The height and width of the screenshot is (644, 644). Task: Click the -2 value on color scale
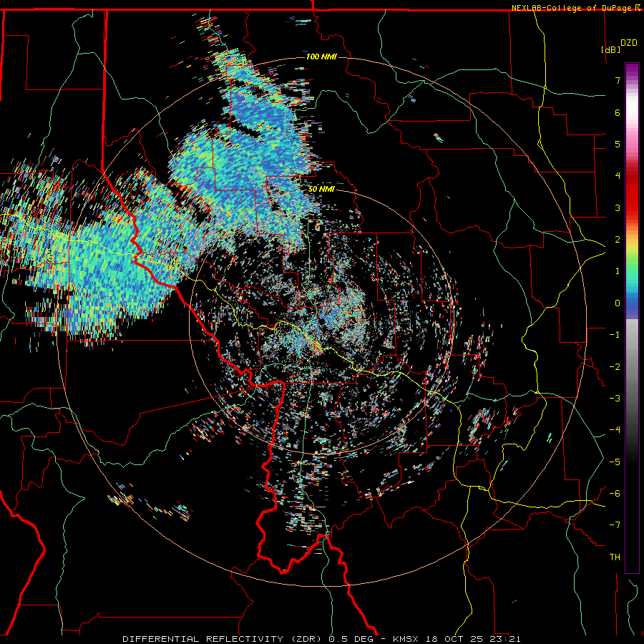pyautogui.click(x=615, y=367)
